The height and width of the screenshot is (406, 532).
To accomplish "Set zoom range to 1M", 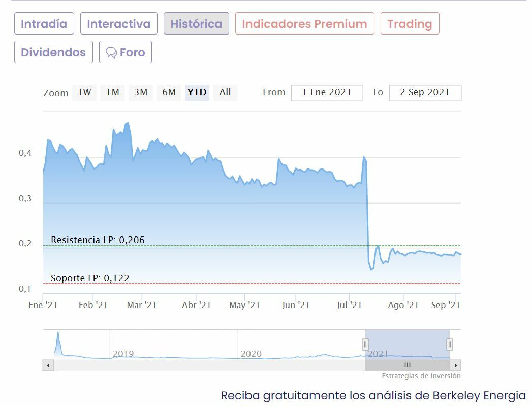I will click(x=112, y=92).
